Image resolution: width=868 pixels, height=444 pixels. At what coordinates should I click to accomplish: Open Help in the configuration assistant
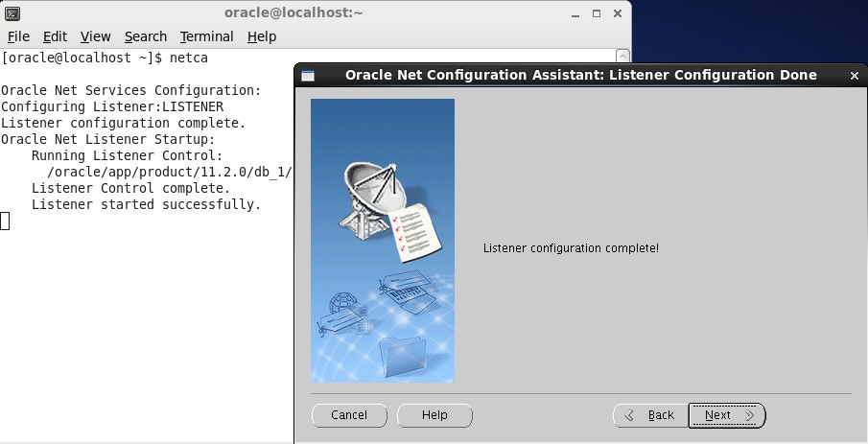434,415
